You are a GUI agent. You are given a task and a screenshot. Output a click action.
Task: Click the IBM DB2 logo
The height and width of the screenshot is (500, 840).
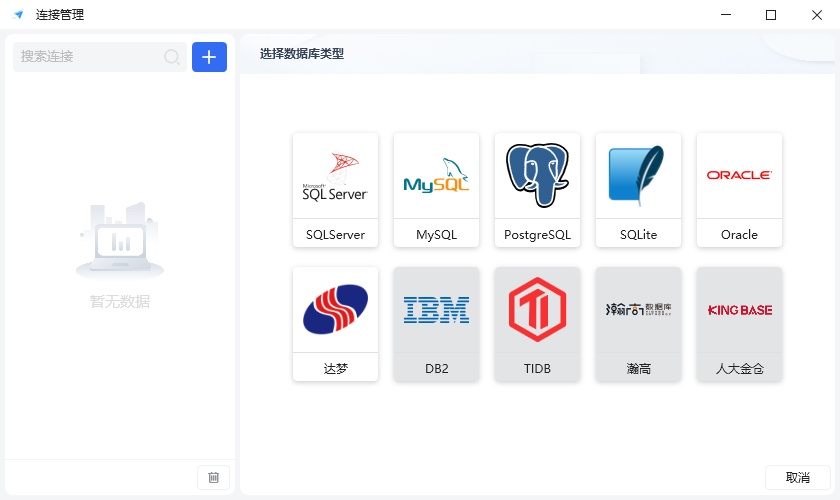(x=436, y=310)
